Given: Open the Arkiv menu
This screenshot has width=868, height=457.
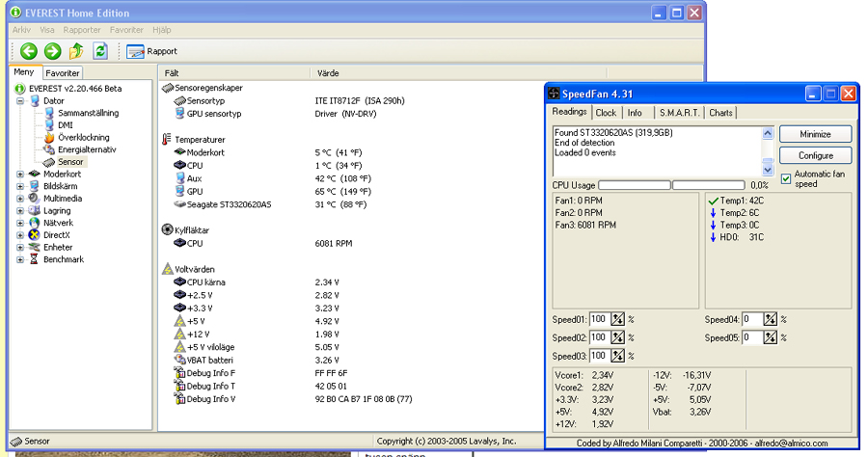Looking at the screenshot, I should click(x=21, y=30).
